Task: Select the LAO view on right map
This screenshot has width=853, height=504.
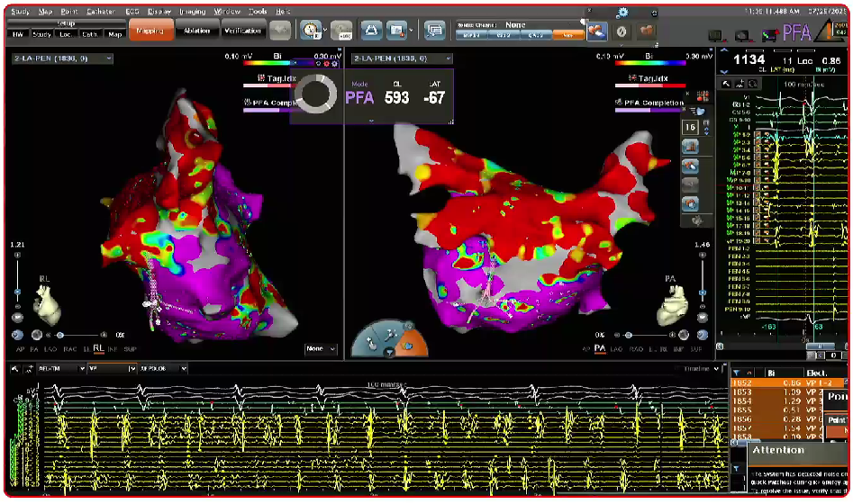Action: coord(617,347)
